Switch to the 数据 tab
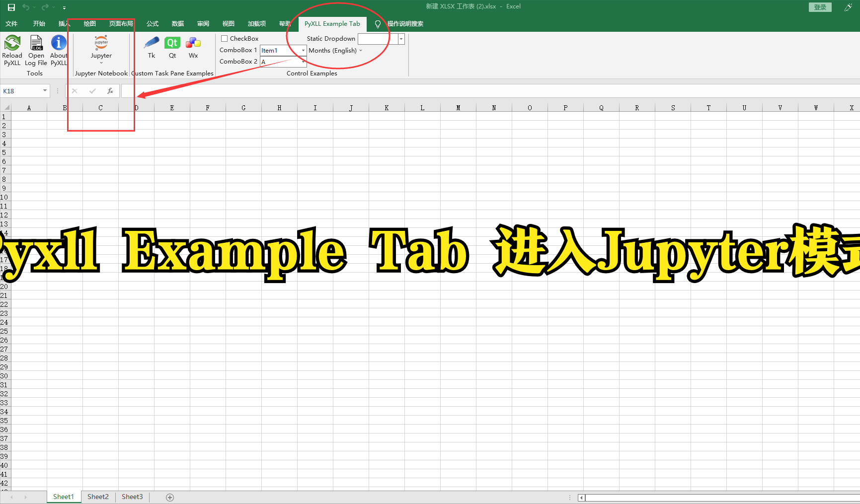 coord(178,24)
